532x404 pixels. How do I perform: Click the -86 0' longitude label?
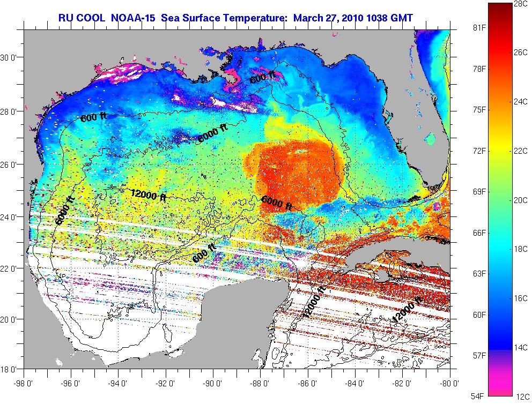pos(308,383)
